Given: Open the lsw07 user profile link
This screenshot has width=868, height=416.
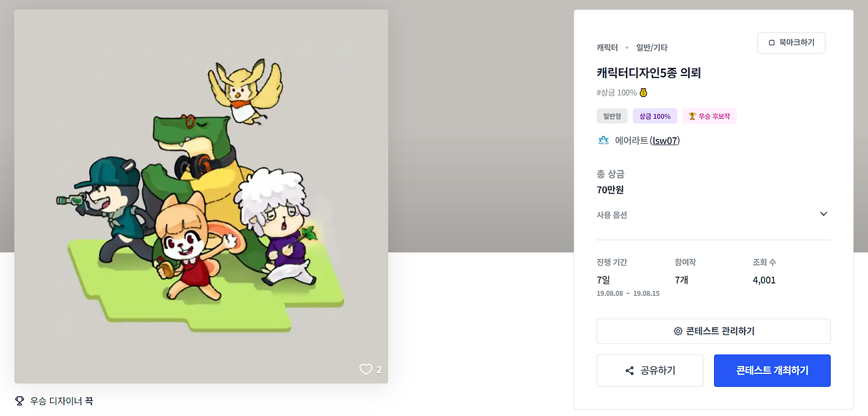Looking at the screenshot, I should pos(665,140).
